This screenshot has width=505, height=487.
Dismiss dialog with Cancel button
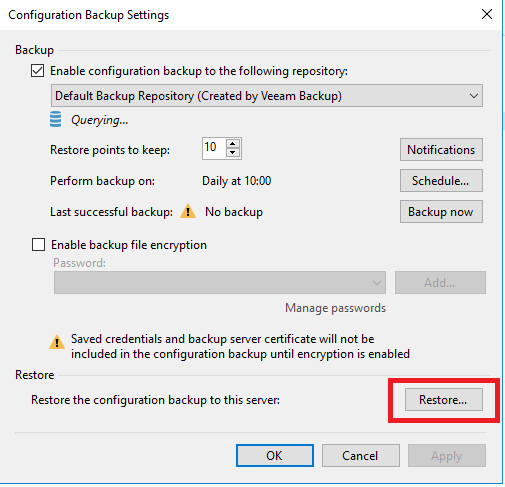point(361,455)
